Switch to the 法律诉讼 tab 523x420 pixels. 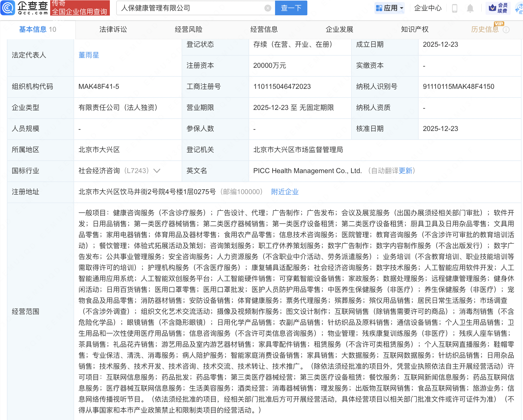coord(113,29)
